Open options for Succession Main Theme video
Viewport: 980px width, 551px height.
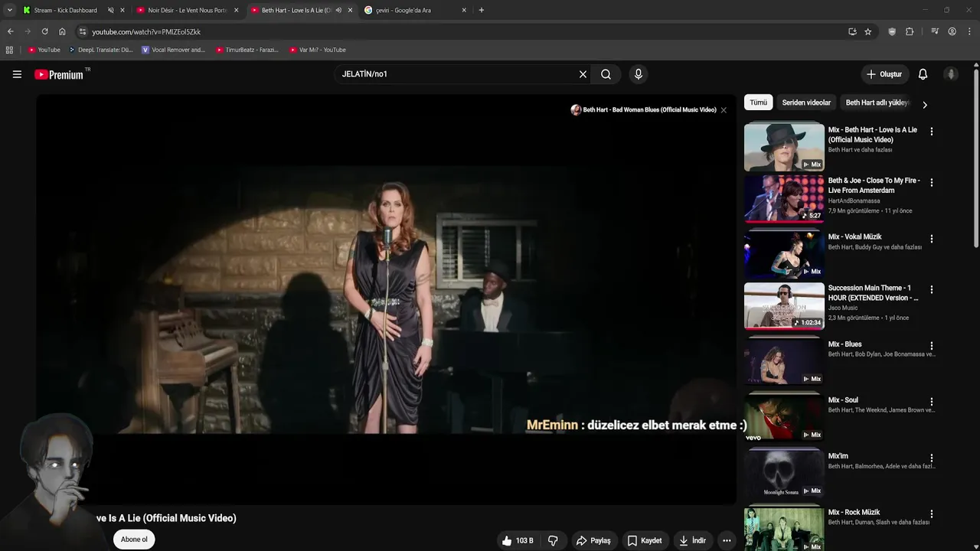932,290
